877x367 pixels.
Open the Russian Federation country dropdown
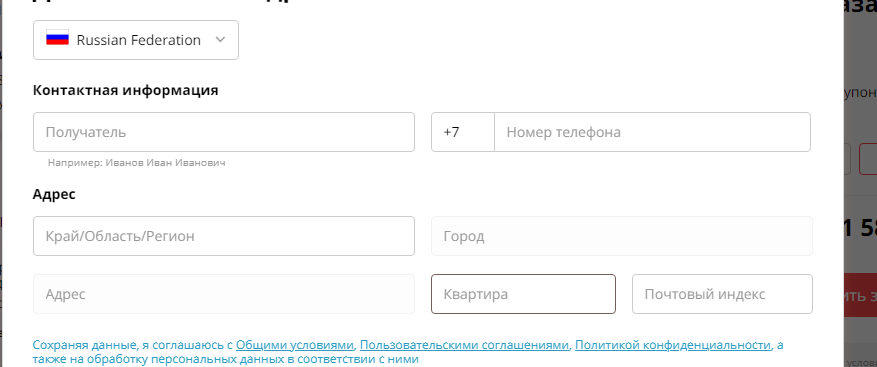136,40
